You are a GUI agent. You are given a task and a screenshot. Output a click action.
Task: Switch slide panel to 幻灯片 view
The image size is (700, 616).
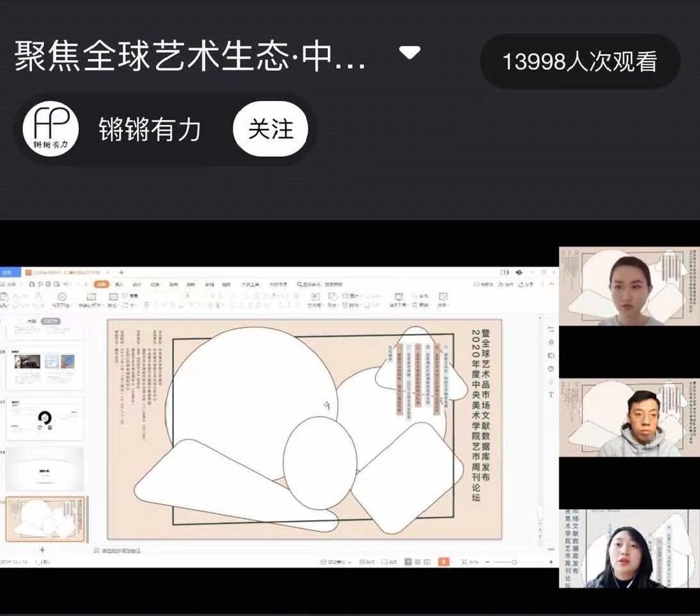(50, 321)
